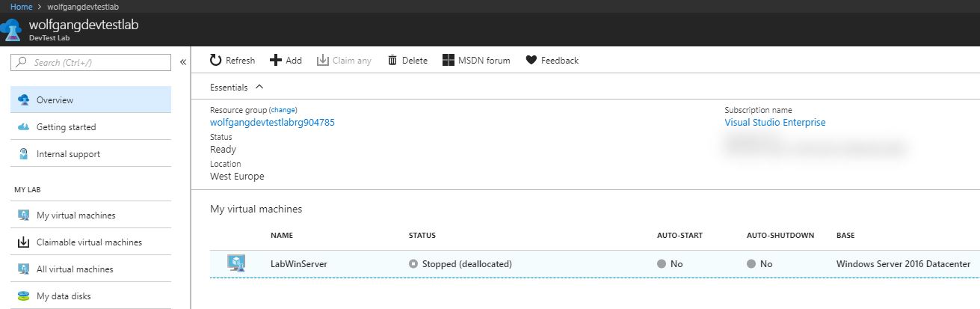This screenshot has width=980, height=309.
Task: Click wolfgangdevtestlab breadcrumb entry
Action: click(x=82, y=7)
